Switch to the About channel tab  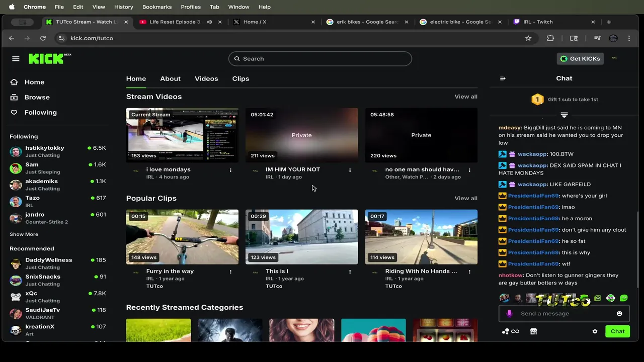click(170, 78)
